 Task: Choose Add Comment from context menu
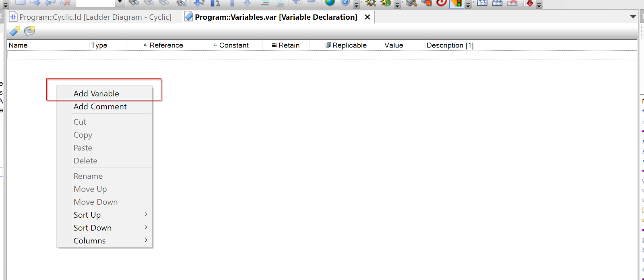[105, 107]
